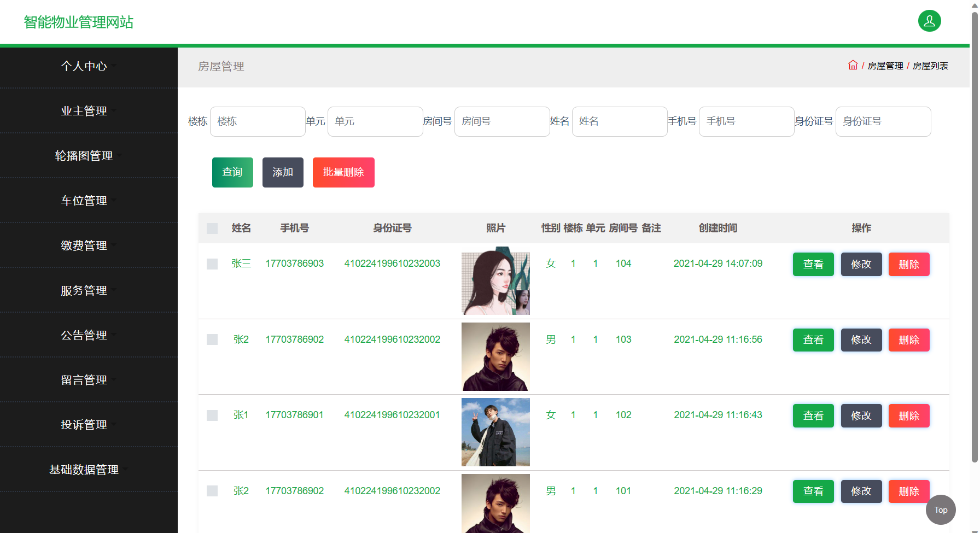Click the name 张三 in table
980x533 pixels.
point(241,263)
